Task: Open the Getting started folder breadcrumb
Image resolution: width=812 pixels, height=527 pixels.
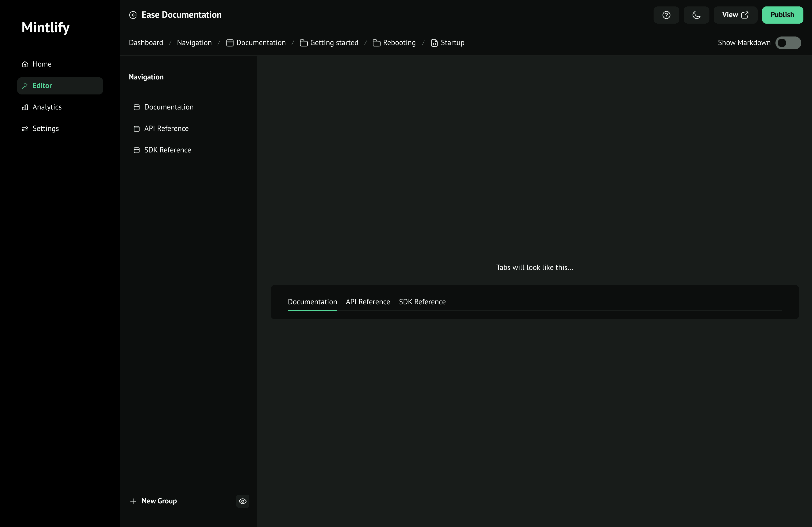Action: click(x=334, y=43)
